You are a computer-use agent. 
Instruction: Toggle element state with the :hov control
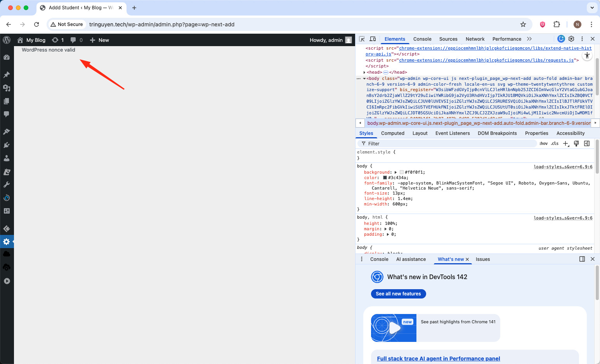tap(543, 143)
